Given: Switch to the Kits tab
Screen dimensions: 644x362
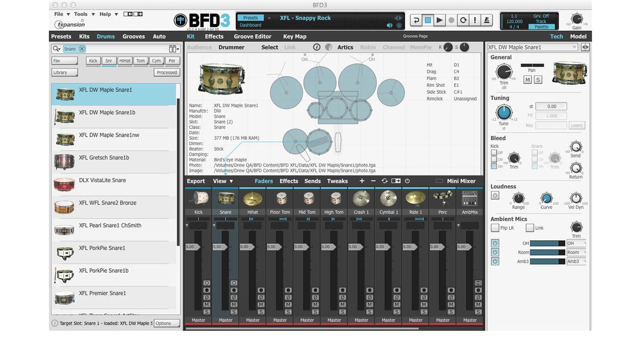Looking at the screenshot, I should point(84,36).
